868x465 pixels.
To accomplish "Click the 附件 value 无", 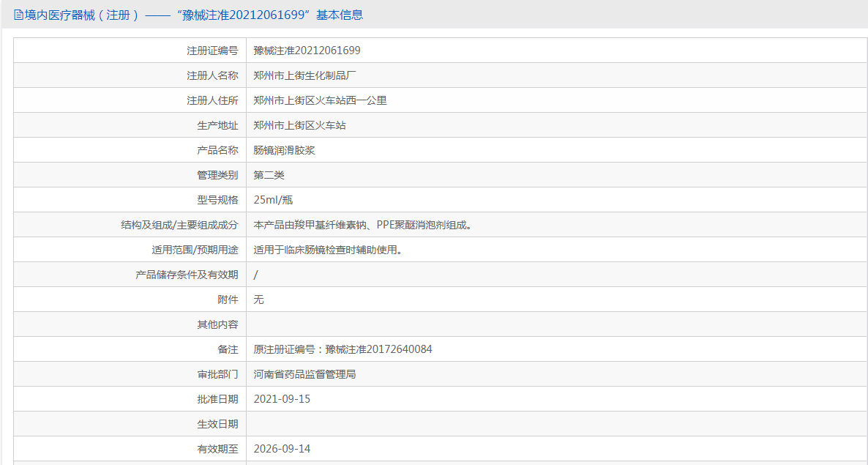I will coord(258,300).
